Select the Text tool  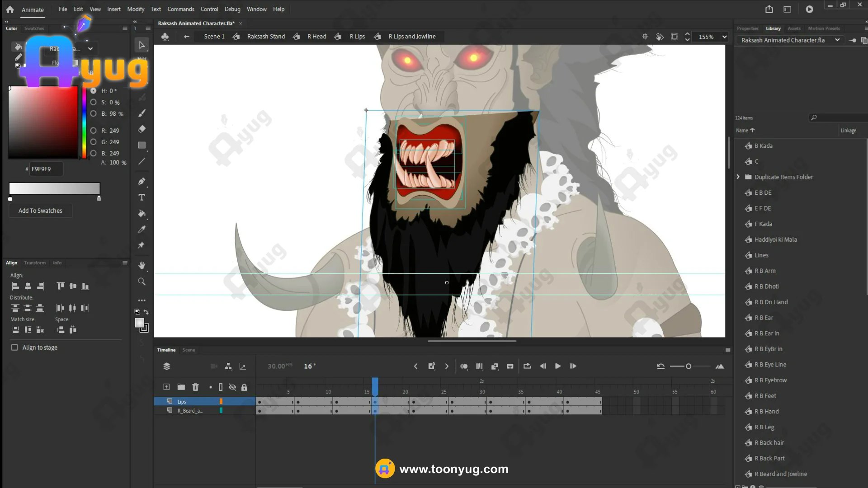tap(142, 197)
